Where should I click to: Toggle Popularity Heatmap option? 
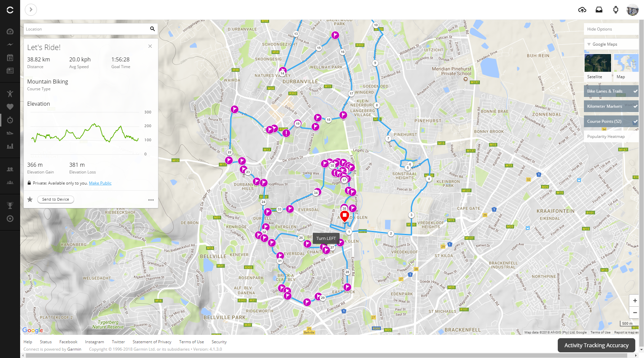(x=611, y=136)
